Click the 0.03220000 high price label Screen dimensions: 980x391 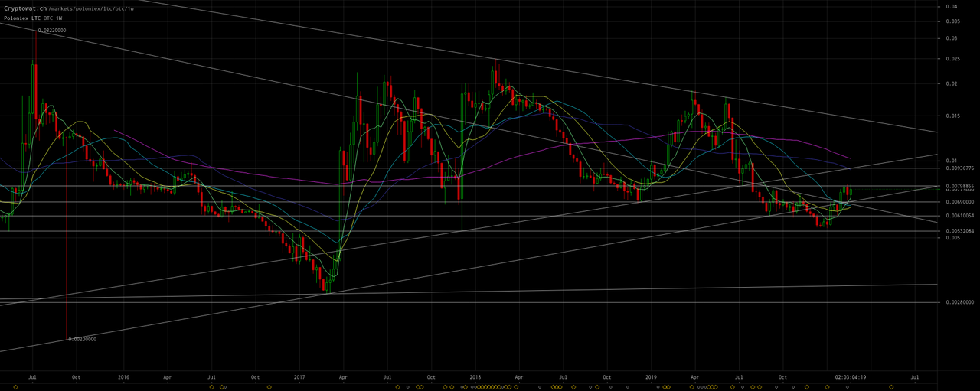click(52, 30)
